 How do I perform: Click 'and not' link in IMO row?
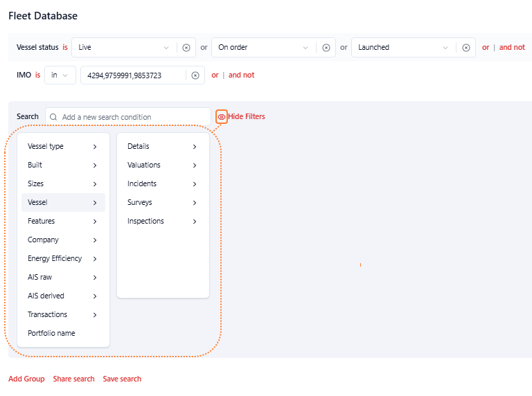pos(241,75)
